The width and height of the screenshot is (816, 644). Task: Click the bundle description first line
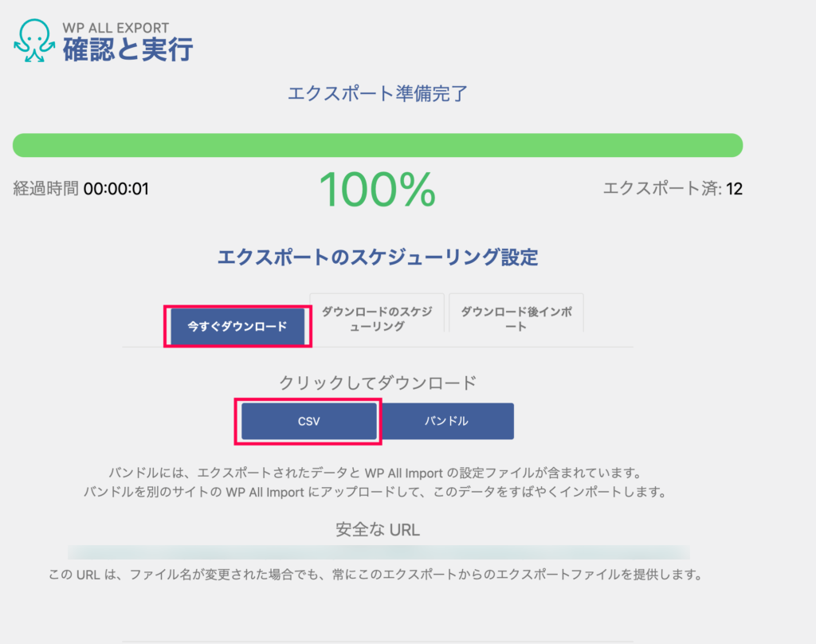tap(375, 473)
